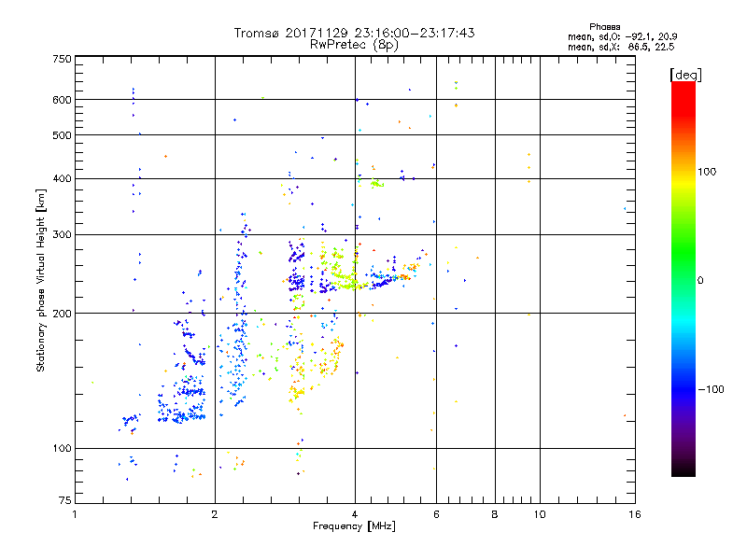Image resolution: width=747 pixels, height=560 pixels.
Task: Click the x-axis tick label '4'
Action: [355, 514]
